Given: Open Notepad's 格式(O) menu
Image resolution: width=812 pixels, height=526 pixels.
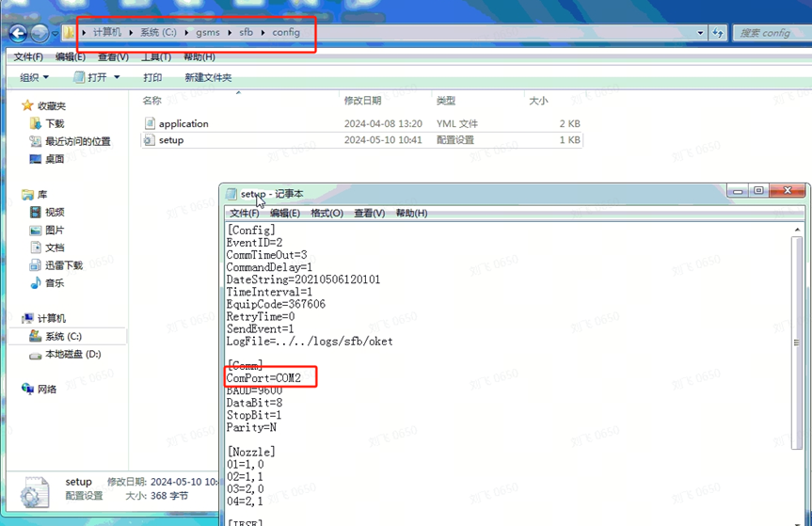Looking at the screenshot, I should coord(326,214).
